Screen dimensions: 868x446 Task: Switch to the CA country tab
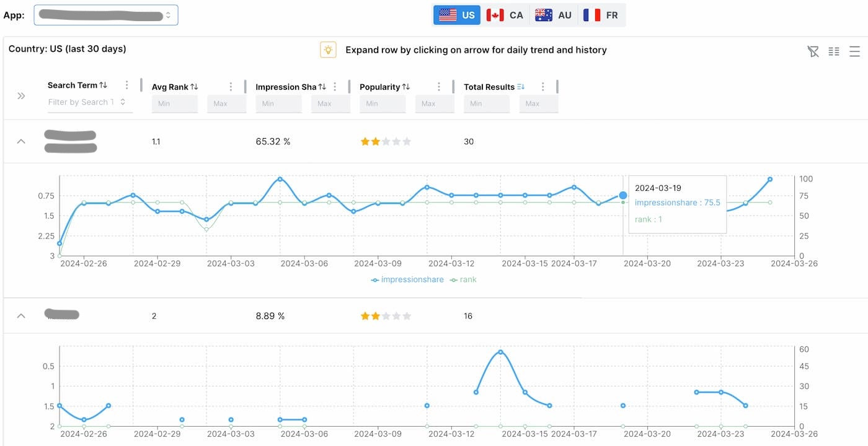click(505, 15)
